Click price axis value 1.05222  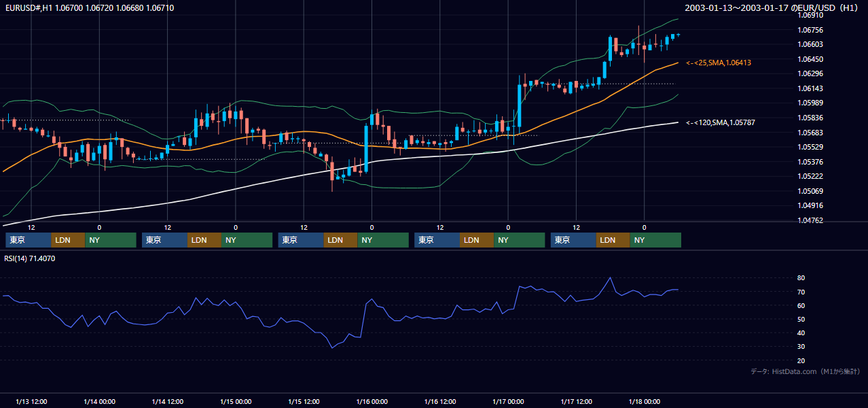(x=810, y=176)
